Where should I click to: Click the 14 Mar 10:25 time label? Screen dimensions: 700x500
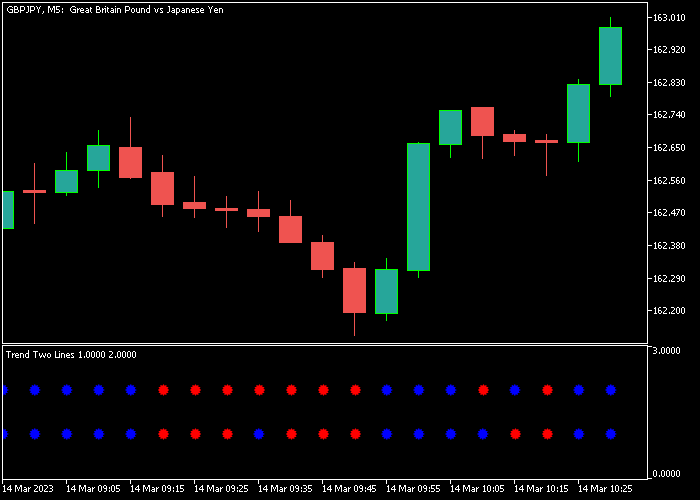click(x=605, y=489)
